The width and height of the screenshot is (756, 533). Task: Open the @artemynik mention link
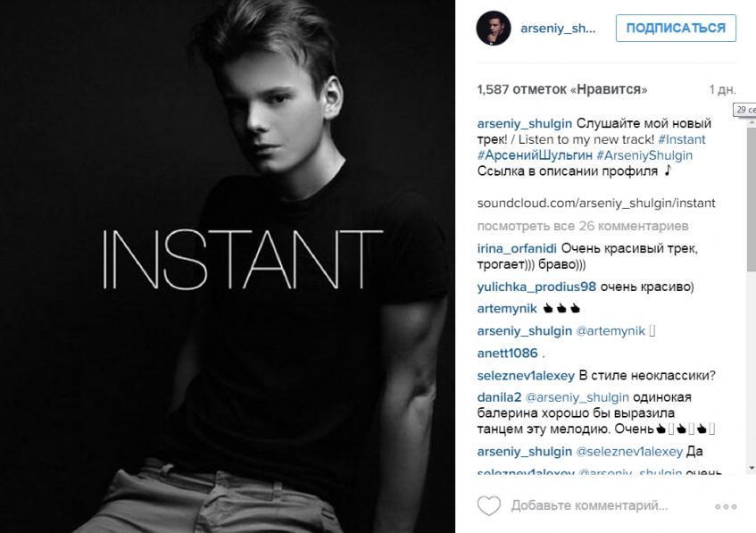tap(611, 331)
